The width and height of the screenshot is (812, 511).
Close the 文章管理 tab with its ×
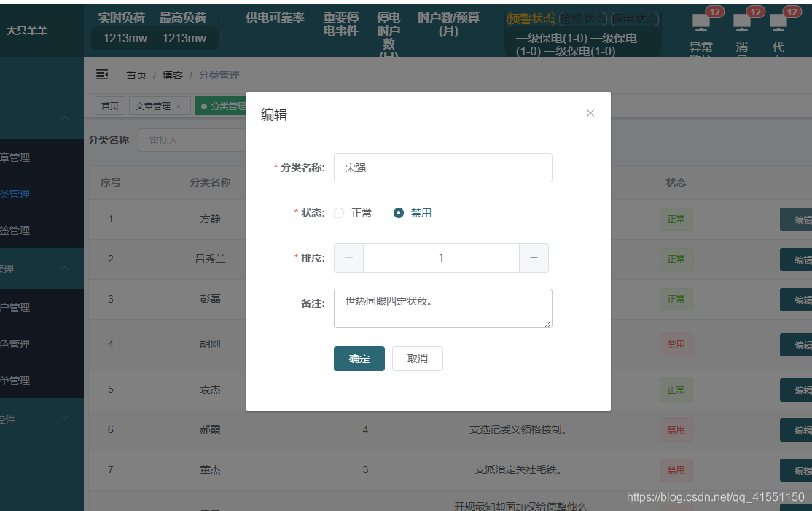pos(179,105)
